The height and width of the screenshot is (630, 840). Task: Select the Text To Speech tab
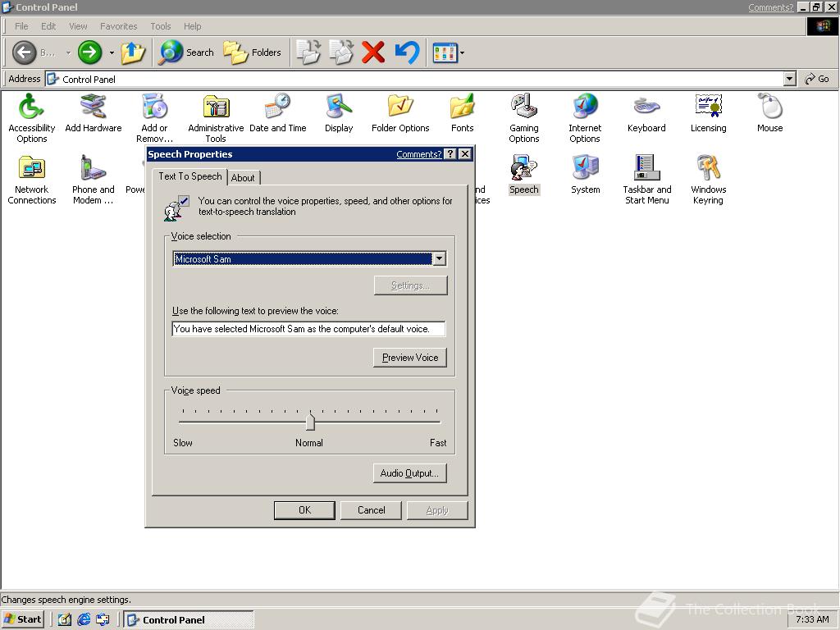[x=189, y=176]
